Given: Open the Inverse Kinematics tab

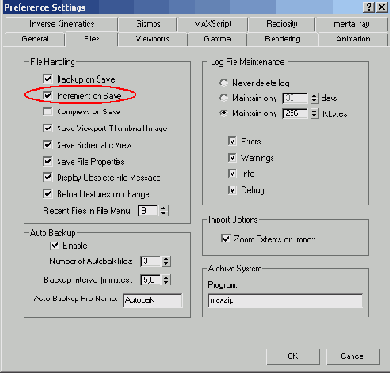Looking at the screenshot, I should (x=61, y=24).
